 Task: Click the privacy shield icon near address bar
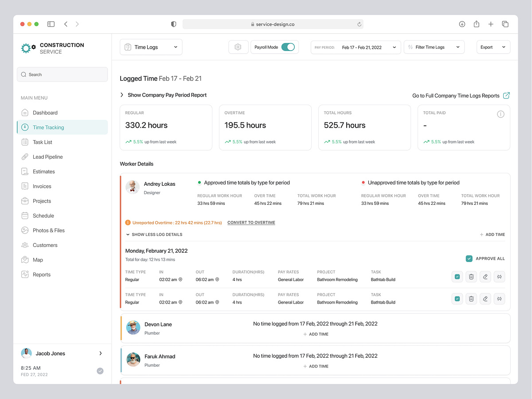coord(174,24)
